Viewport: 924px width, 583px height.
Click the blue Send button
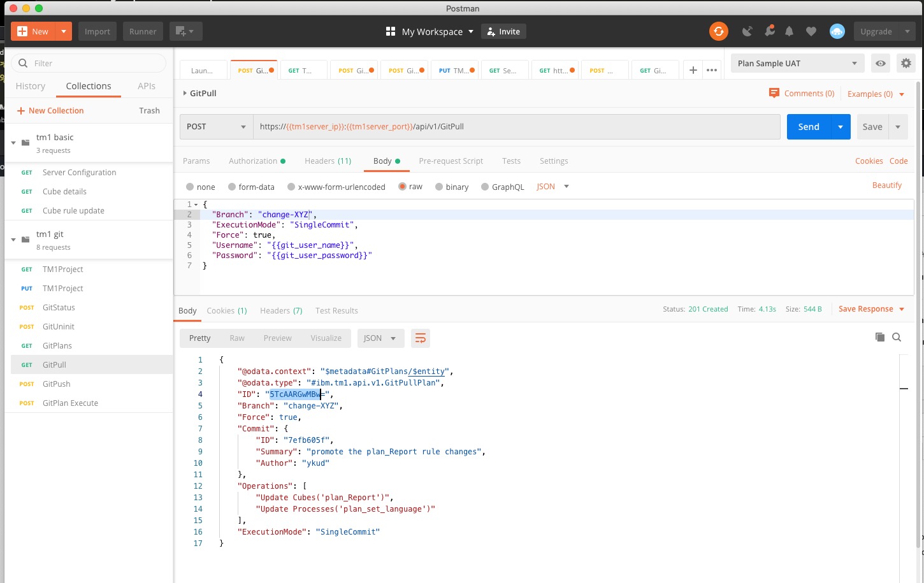coord(809,127)
